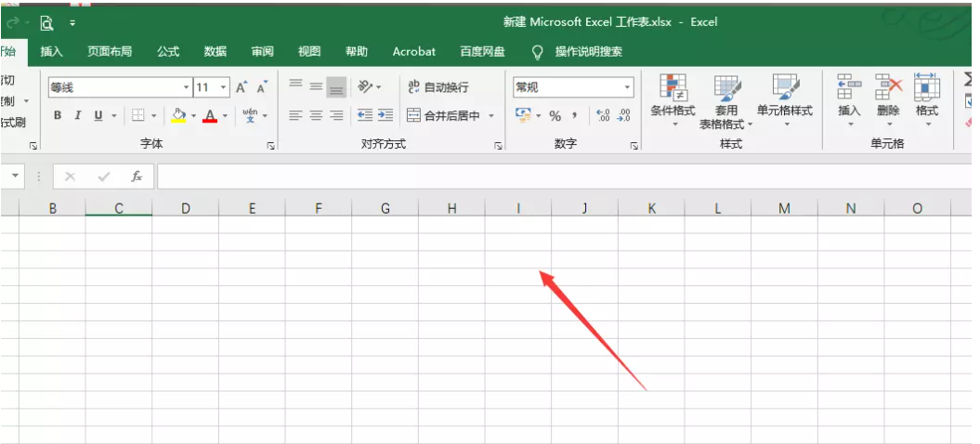Click print preview quick access icon

(46, 23)
